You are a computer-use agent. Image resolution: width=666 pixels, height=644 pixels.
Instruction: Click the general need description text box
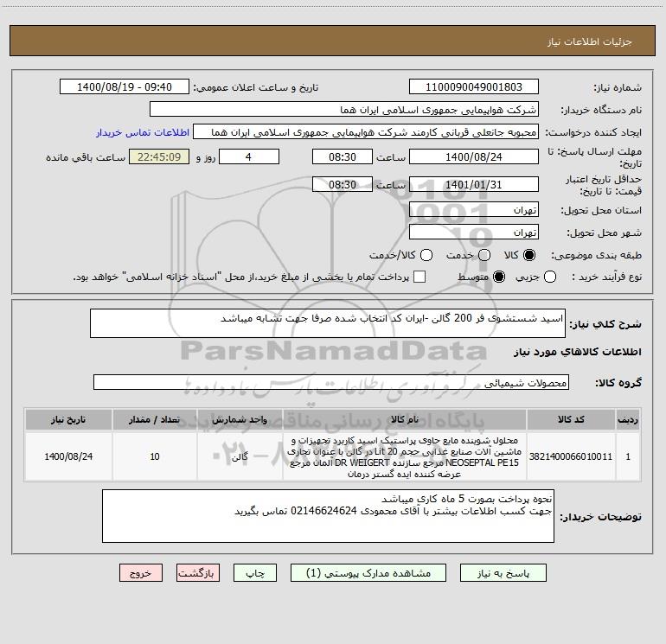pyautogui.click(x=328, y=323)
